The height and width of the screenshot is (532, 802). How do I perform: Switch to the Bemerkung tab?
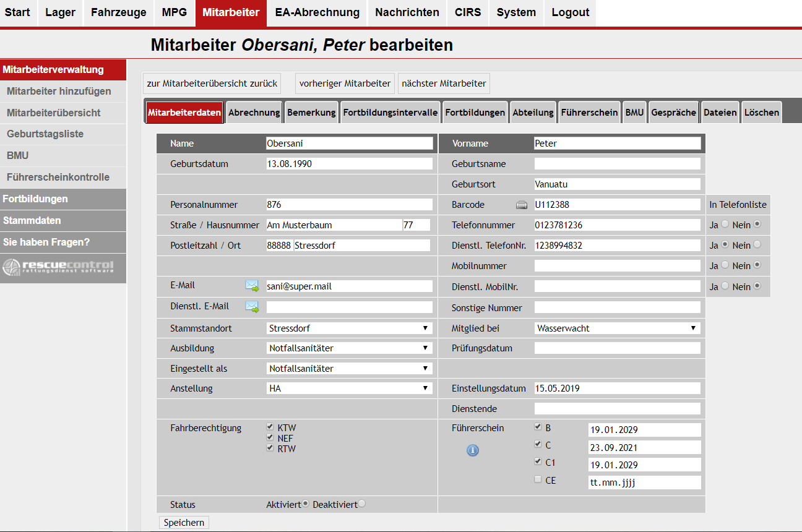coord(311,113)
